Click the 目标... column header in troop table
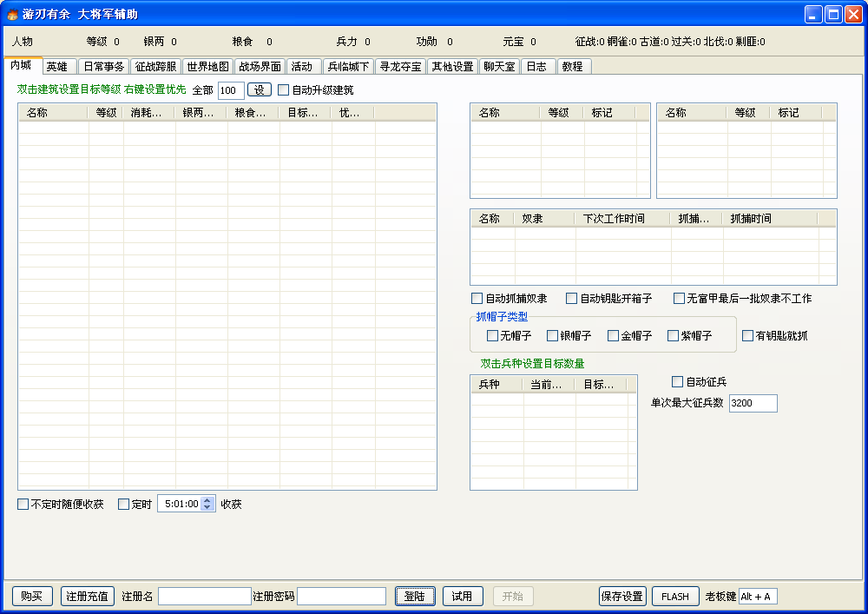Viewport: 868px width, 614px height. (601, 384)
